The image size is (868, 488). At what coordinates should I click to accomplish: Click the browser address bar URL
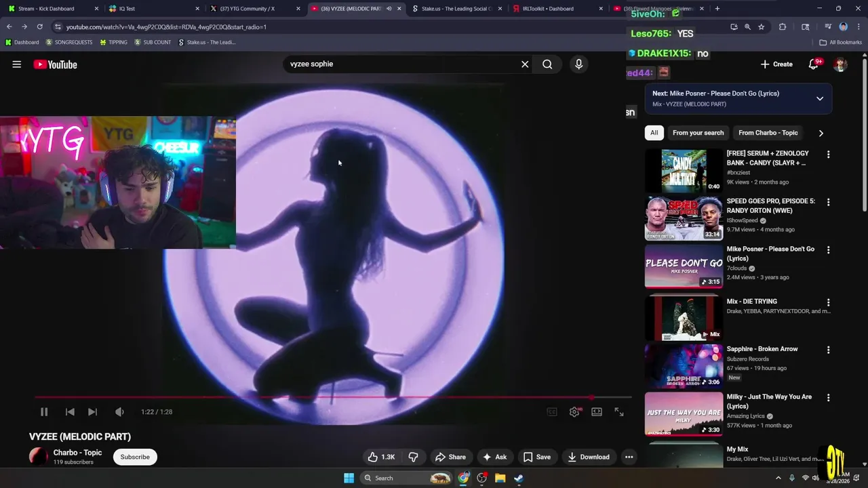click(166, 27)
